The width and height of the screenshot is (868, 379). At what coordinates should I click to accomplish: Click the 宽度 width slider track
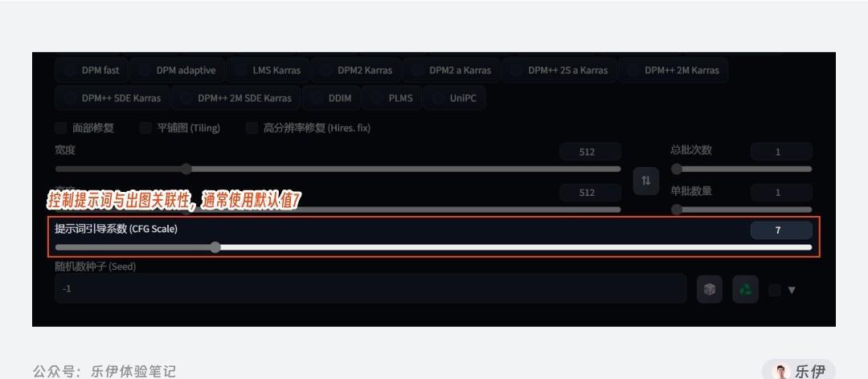click(338, 169)
